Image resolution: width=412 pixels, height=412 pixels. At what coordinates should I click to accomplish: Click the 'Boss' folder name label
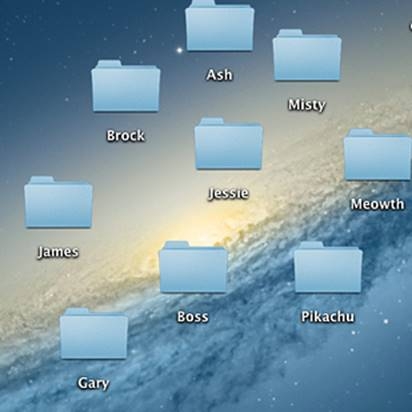point(193,317)
